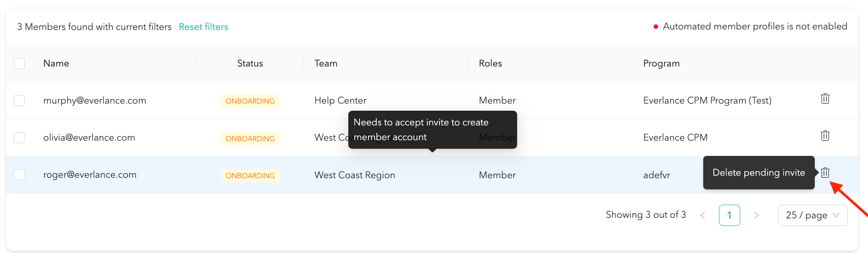Go to previous page arrow
This screenshot has height=262, width=868.
point(703,215)
